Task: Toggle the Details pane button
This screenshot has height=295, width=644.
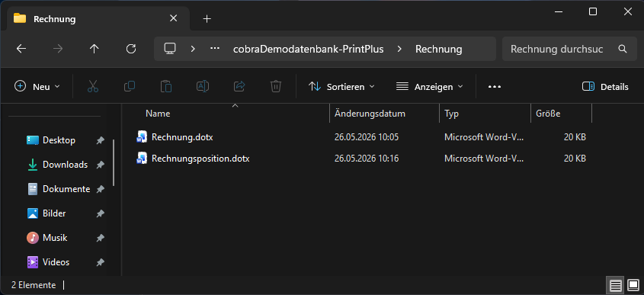Action: tap(605, 87)
